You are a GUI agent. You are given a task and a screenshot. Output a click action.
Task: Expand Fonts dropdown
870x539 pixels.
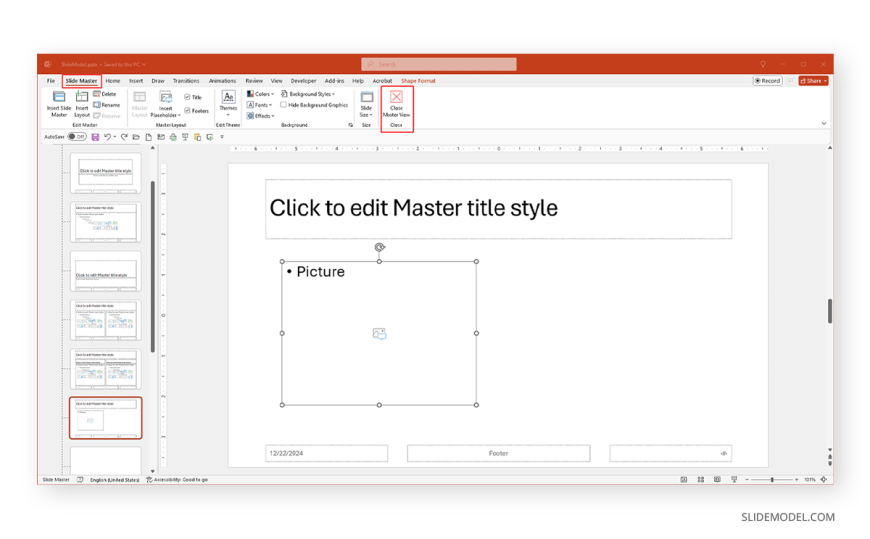(x=260, y=105)
